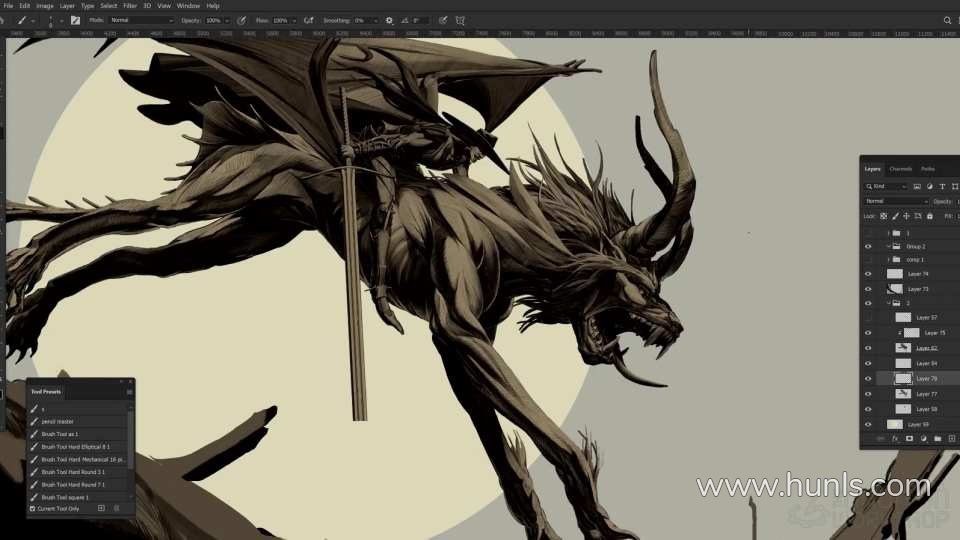The width and height of the screenshot is (960, 540).
Task: Select the pencil master tool preset
Action: click(58, 421)
